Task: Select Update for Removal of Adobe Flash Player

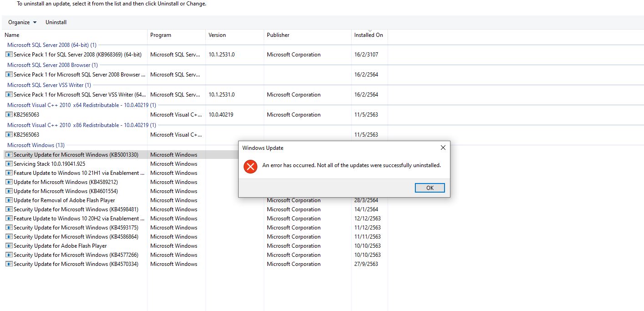Action: tap(64, 200)
